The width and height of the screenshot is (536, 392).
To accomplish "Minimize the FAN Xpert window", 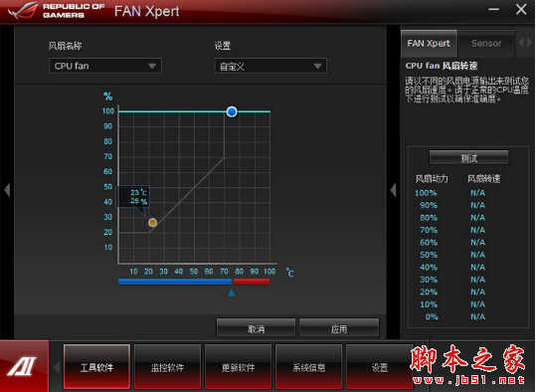I will point(493,10).
